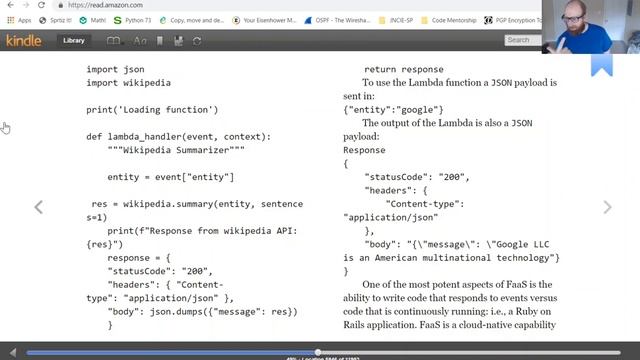Click the word 'Response' in right column
This screenshot has height=360, width=640.
click(364, 150)
